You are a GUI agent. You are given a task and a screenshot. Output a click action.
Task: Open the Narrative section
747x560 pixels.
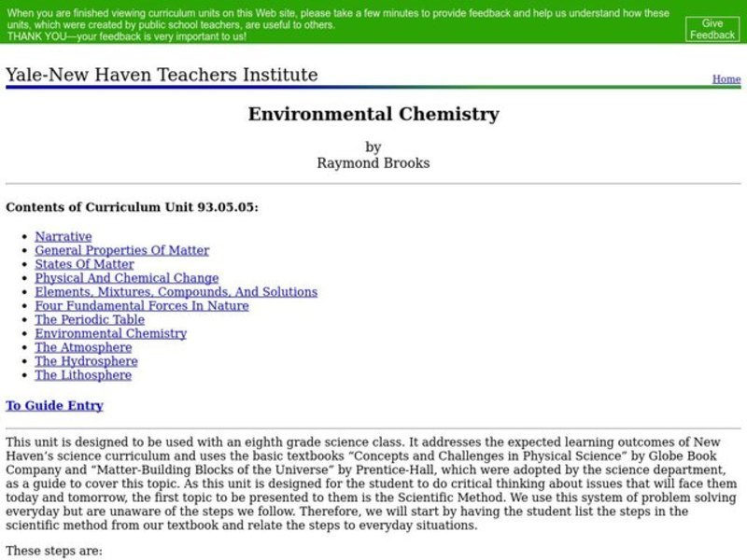pyautogui.click(x=63, y=236)
